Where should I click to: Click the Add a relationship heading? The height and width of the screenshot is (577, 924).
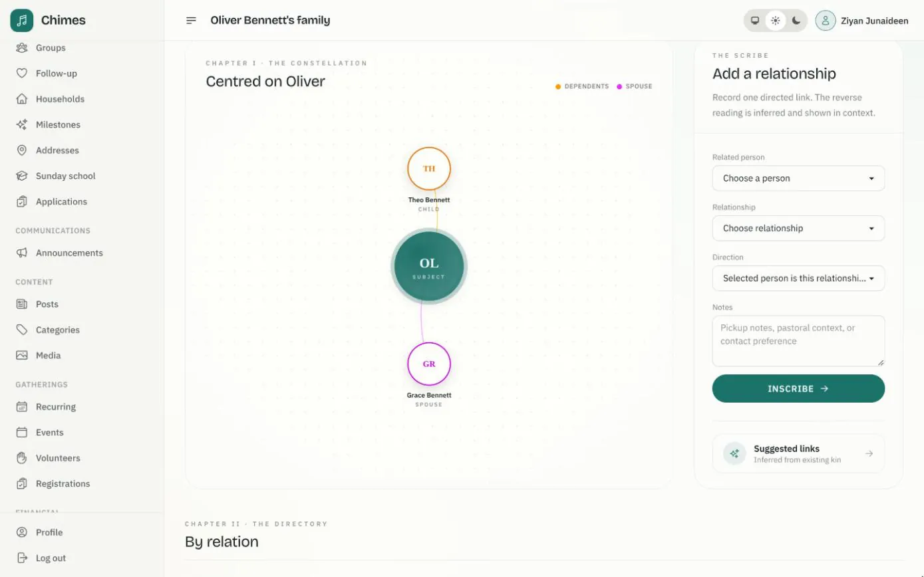[774, 74]
